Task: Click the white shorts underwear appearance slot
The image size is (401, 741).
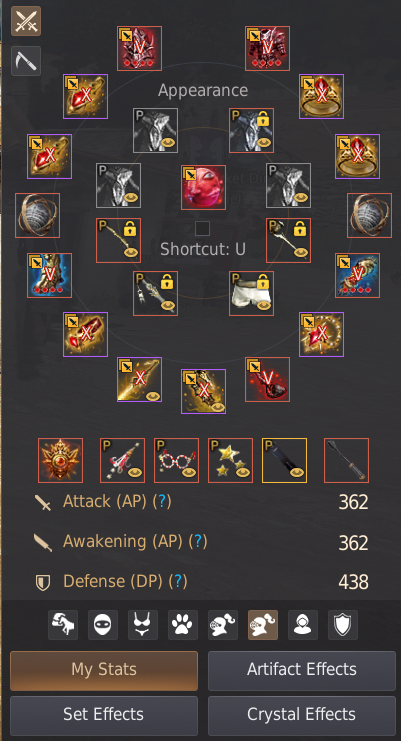Action: click(x=251, y=293)
